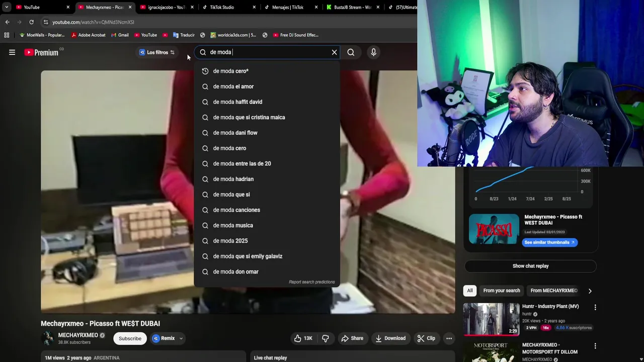Close the BustaJB Stream tab
This screenshot has width=644, height=362.
click(x=378, y=8)
